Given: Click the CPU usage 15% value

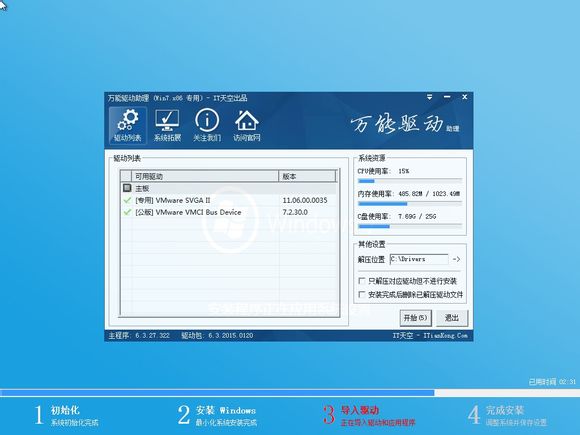Looking at the screenshot, I should coord(404,171).
